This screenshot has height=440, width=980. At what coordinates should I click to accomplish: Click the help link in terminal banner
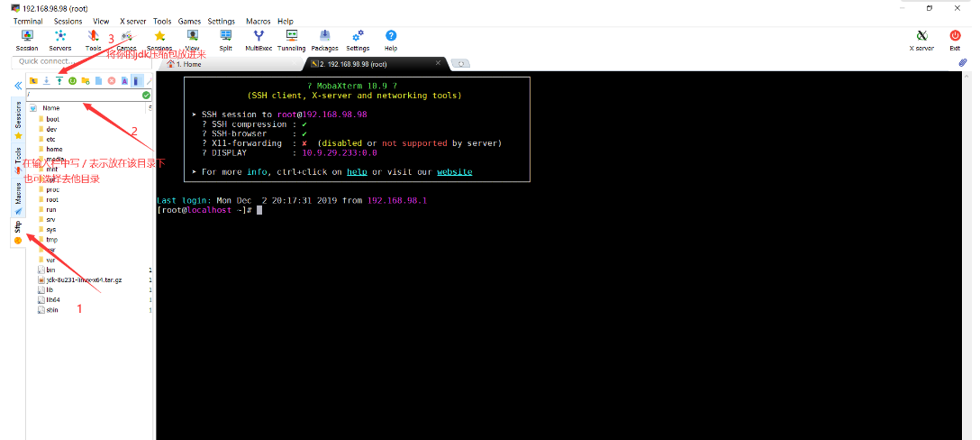coord(358,171)
